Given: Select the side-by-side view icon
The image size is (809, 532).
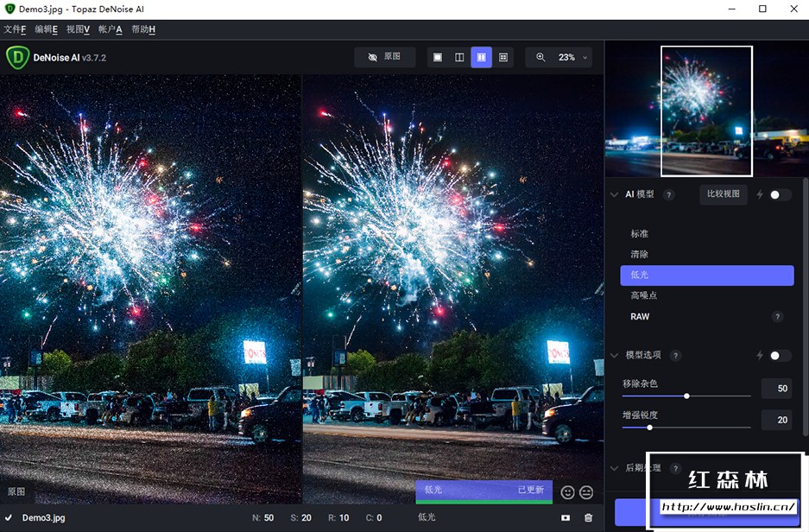Looking at the screenshot, I should click(x=481, y=57).
